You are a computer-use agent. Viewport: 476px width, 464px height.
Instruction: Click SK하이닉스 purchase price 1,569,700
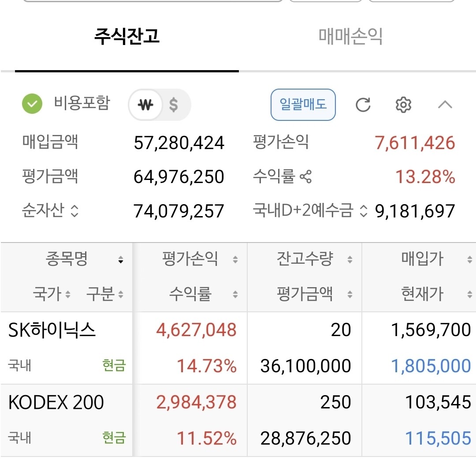431,330
